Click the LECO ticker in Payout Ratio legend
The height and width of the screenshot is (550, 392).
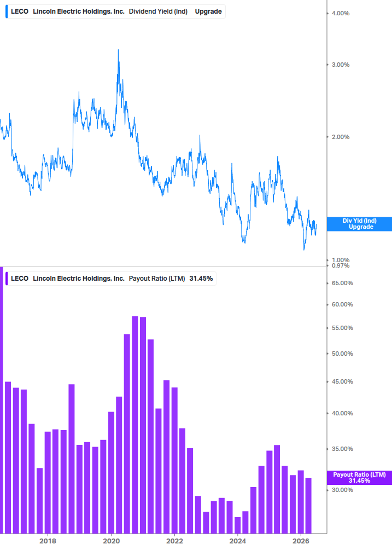tap(20, 279)
